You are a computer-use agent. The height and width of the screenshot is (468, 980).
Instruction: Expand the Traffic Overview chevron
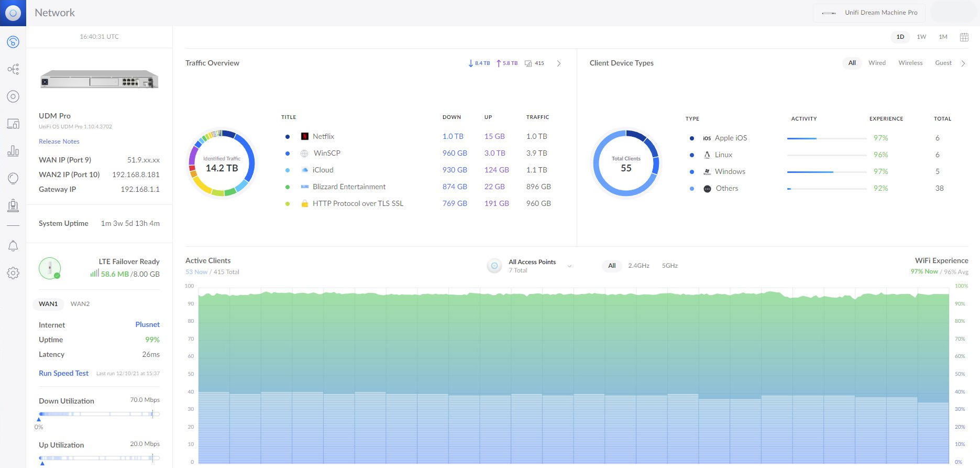tap(559, 63)
